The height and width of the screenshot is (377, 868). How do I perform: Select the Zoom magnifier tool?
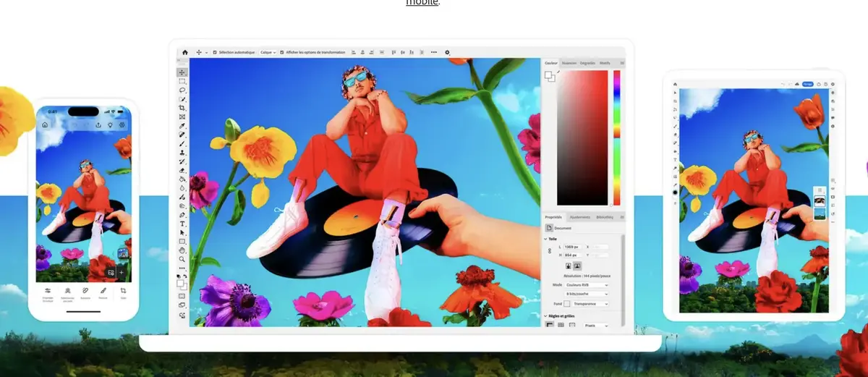tap(182, 259)
